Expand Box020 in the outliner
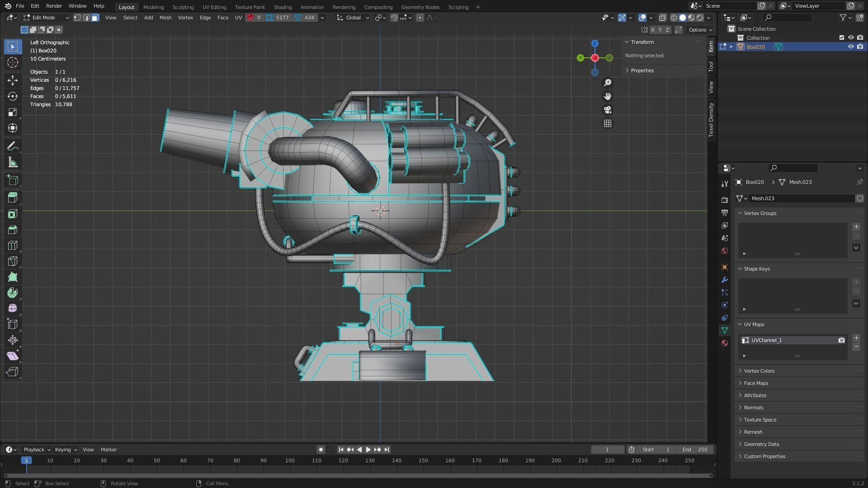 [x=731, y=47]
